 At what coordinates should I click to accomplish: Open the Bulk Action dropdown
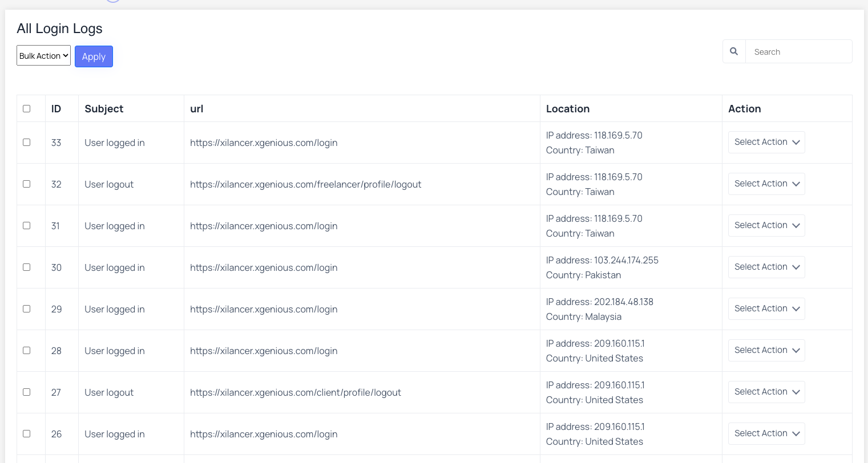pos(43,55)
